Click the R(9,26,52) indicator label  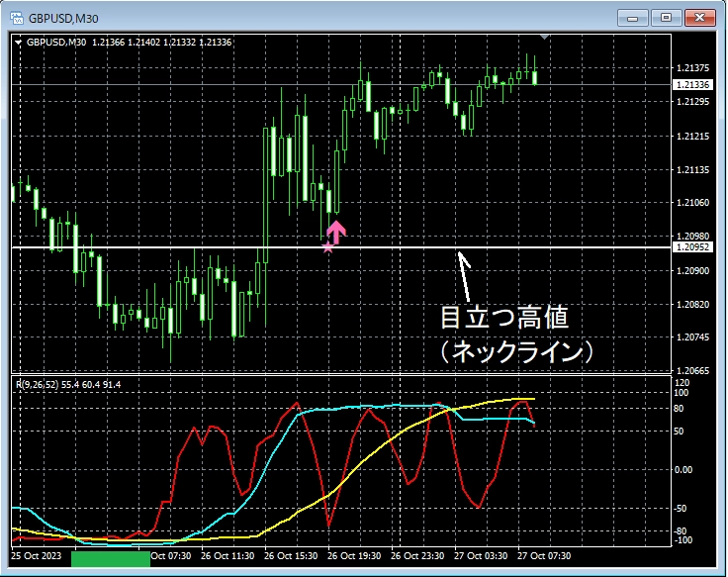click(33, 381)
